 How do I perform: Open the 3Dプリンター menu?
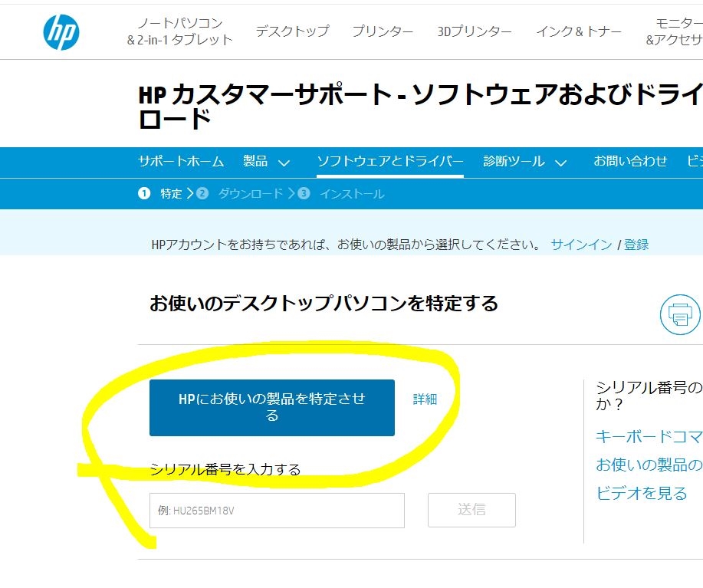(x=475, y=31)
